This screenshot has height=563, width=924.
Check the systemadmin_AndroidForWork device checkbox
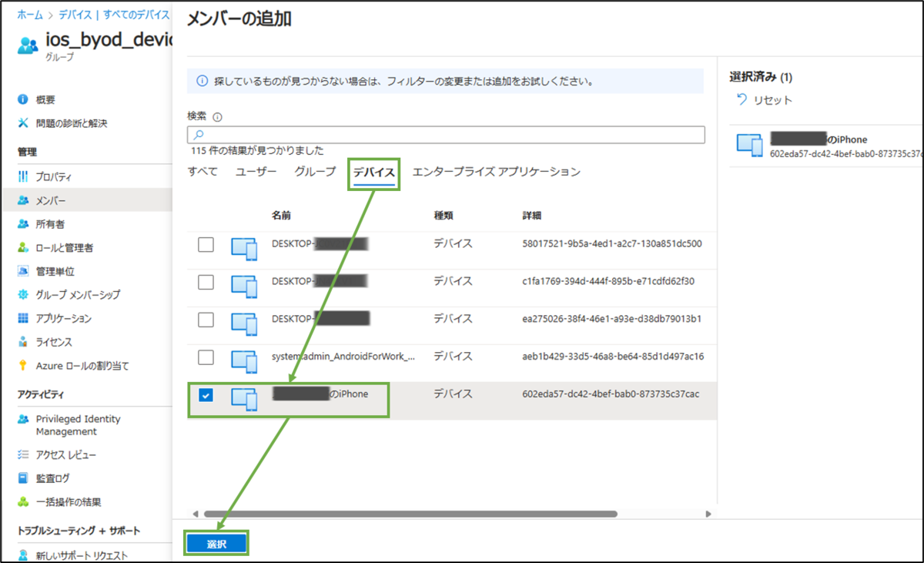tap(206, 357)
